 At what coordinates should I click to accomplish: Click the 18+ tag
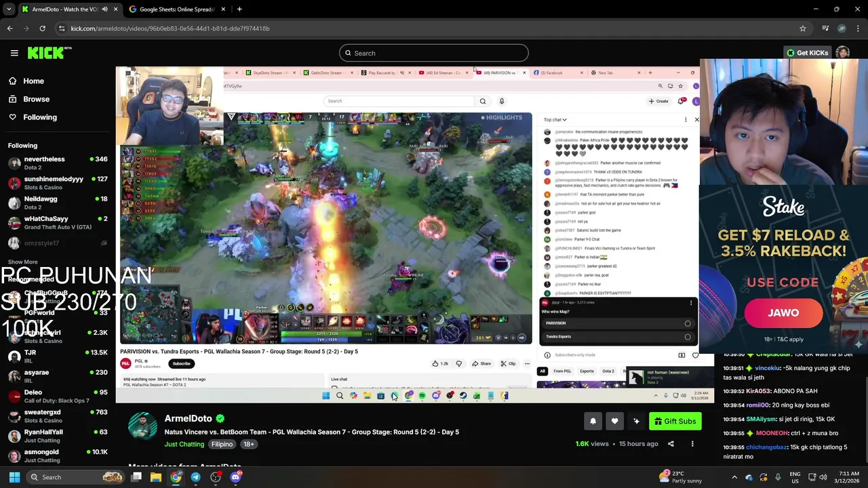pos(249,444)
